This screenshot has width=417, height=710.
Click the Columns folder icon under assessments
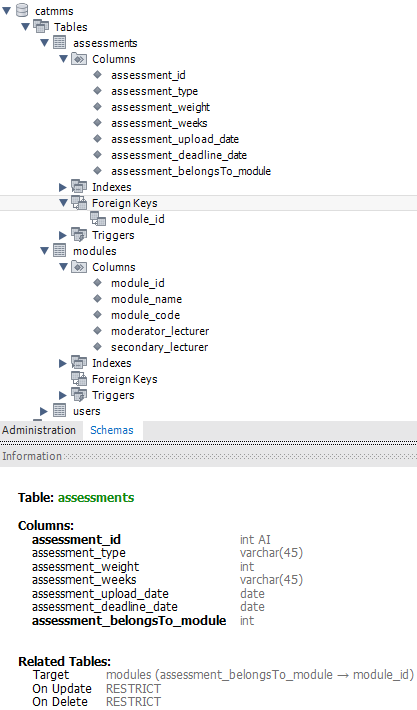pos(79,59)
